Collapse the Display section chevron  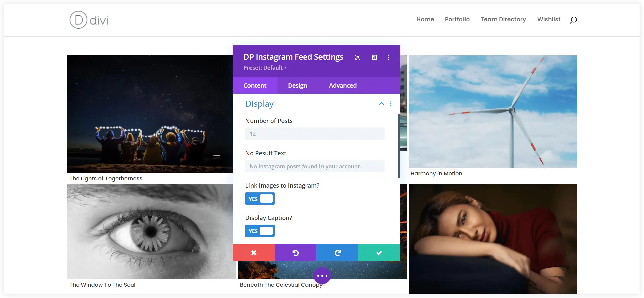[381, 104]
